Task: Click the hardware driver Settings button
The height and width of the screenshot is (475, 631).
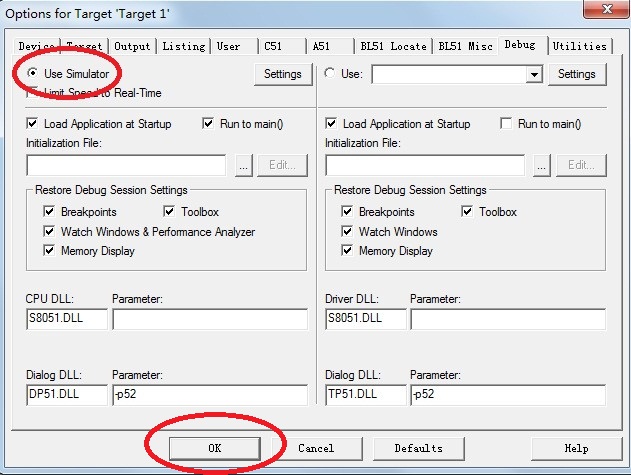Action: tap(576, 74)
